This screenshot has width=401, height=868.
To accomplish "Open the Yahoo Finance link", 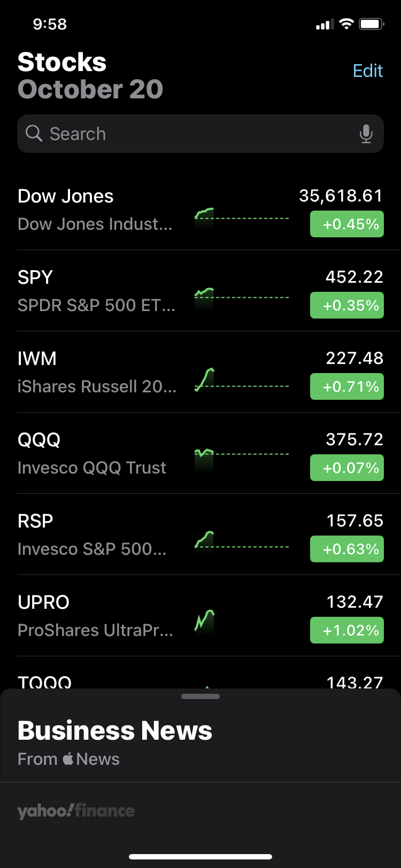I will pyautogui.click(x=76, y=811).
